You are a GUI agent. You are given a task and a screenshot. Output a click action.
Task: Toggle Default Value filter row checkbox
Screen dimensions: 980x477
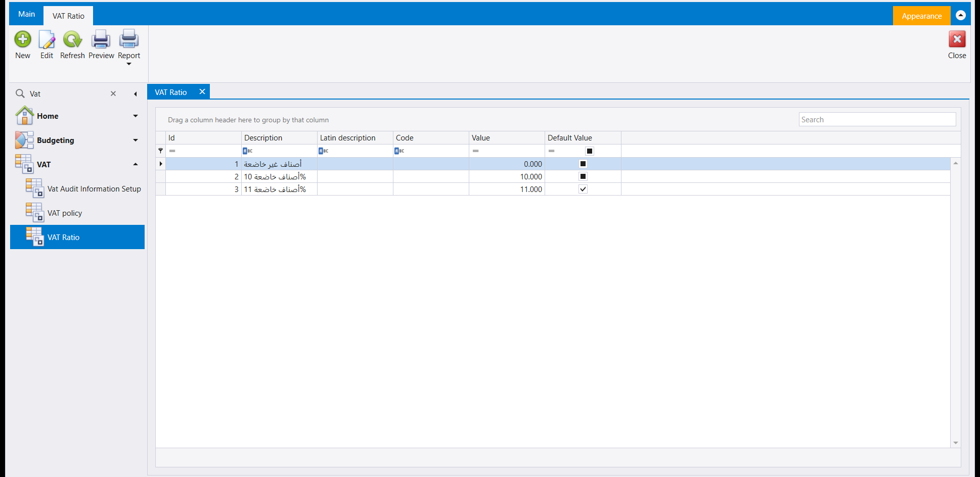[x=590, y=151]
